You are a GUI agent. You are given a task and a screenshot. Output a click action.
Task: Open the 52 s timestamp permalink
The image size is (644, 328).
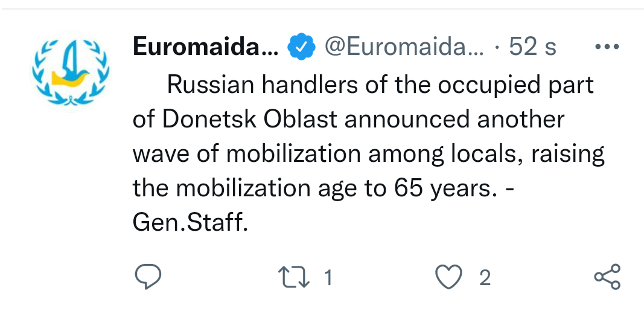[x=532, y=47]
